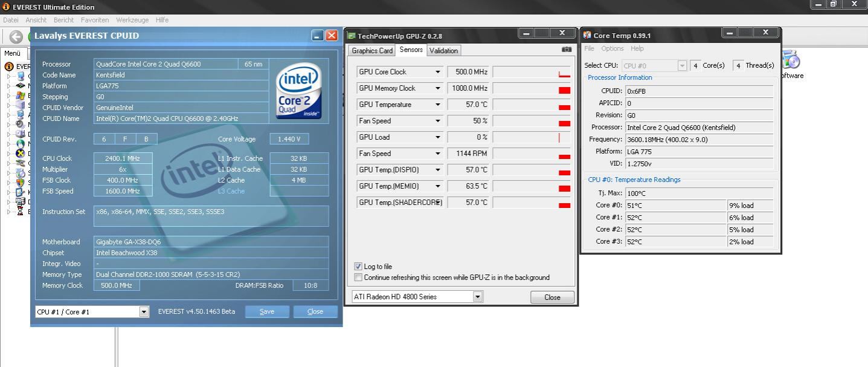Viewport: 868px width, 367px height.
Task: Open the Datei menu
Action: pos(11,20)
